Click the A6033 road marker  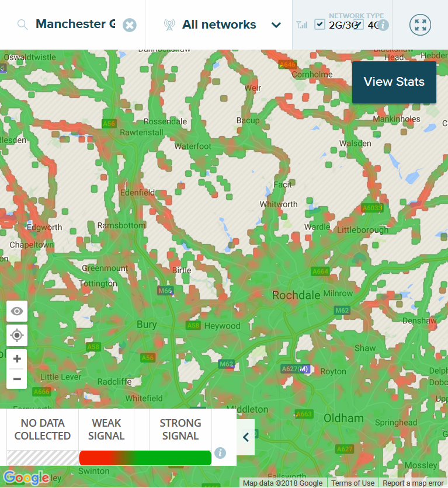click(x=372, y=208)
